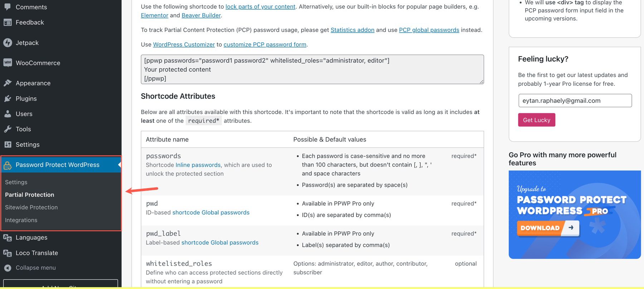
Task: Click the WooCommerce icon
Action: click(x=8, y=63)
